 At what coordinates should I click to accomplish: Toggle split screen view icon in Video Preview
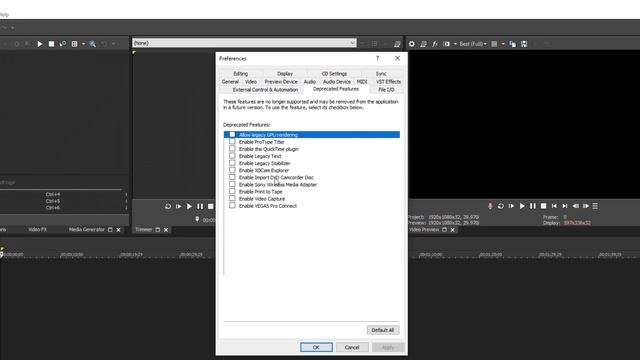[x=447, y=44]
